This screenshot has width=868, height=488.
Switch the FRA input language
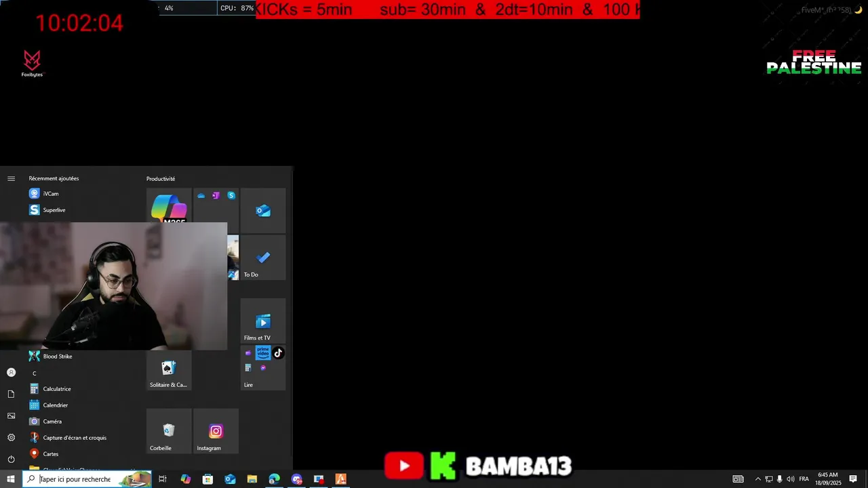pos(804,479)
